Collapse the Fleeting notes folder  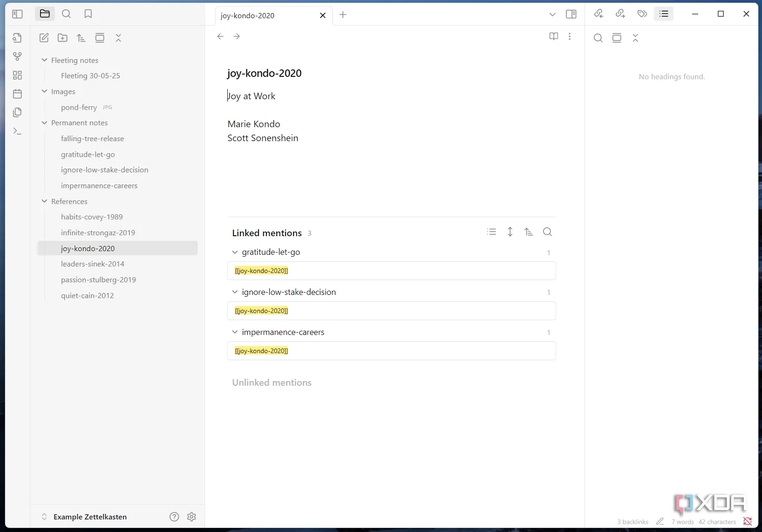[45, 60]
